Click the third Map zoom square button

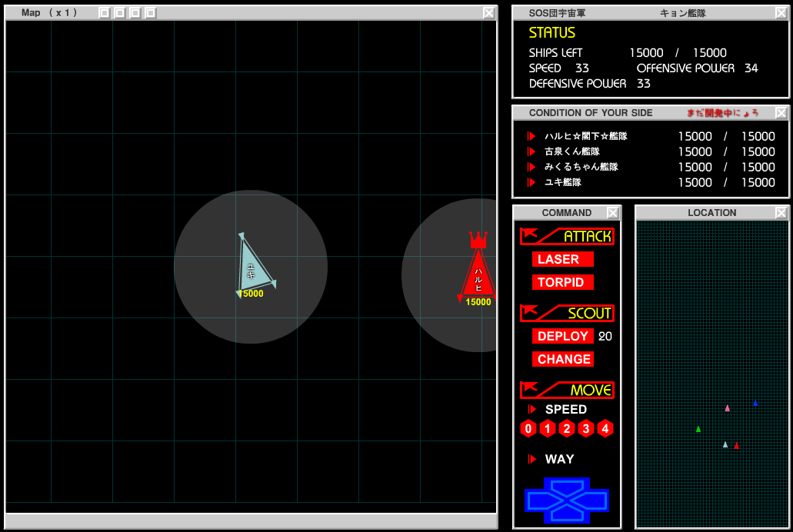pos(135,12)
